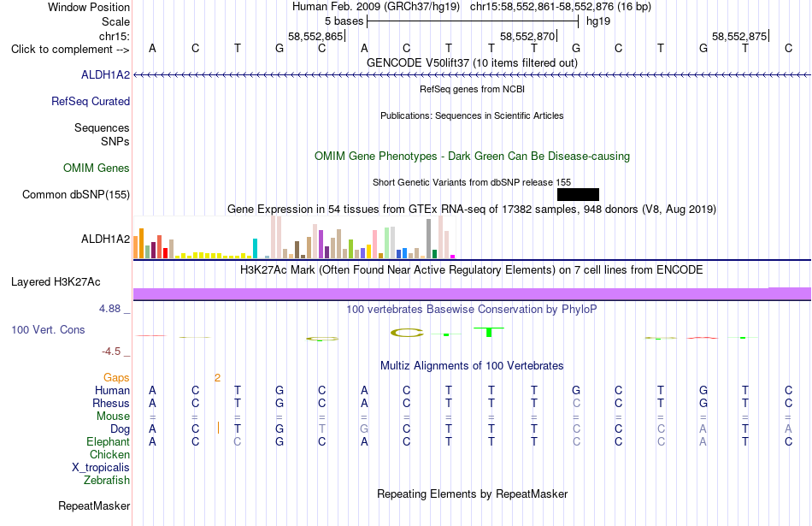The height and width of the screenshot is (526, 812).
Task: Click the Common dbSNP(155) track label
Action: tap(76, 194)
